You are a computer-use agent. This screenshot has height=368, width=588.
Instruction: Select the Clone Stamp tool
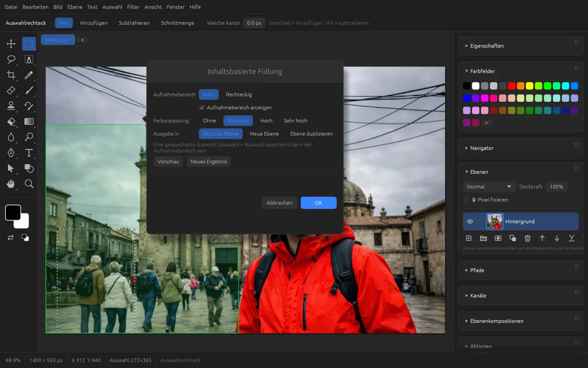coord(11,106)
